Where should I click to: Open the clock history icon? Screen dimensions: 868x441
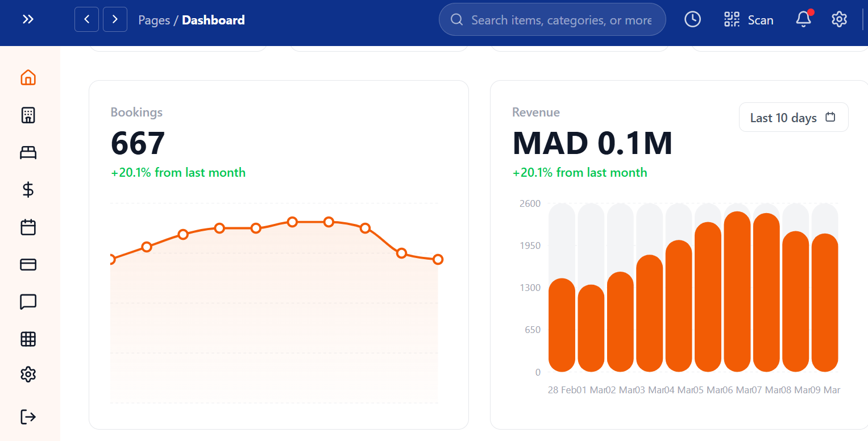pos(692,19)
